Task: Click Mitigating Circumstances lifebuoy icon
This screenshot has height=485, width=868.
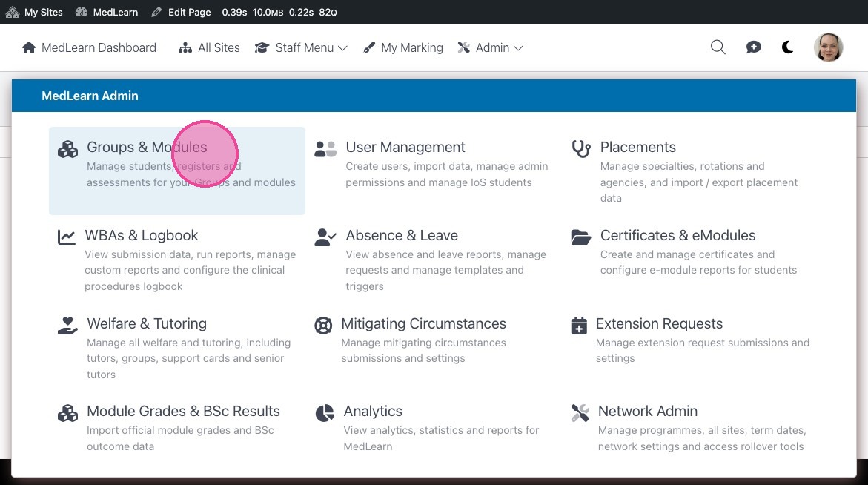Action: click(x=323, y=325)
